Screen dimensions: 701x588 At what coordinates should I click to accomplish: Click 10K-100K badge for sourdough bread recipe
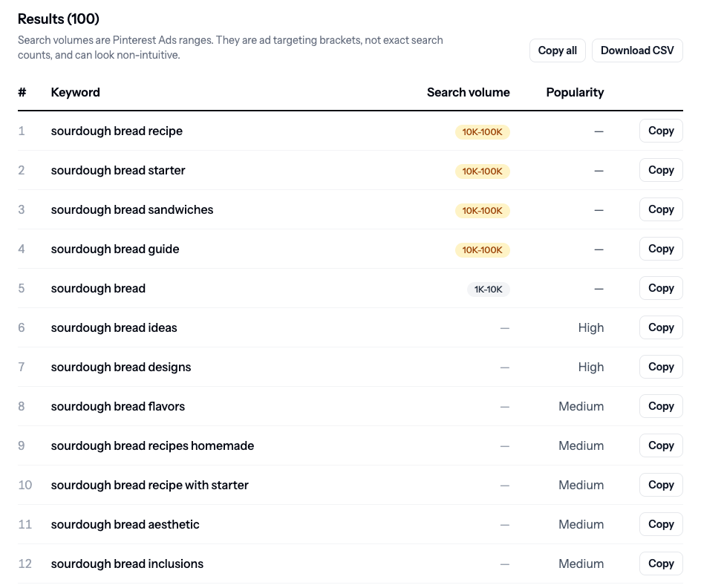[483, 132]
